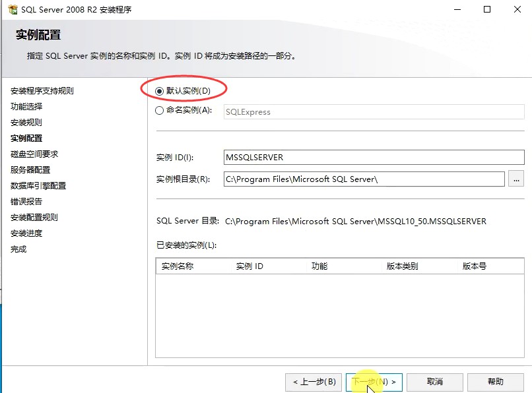The height and width of the screenshot is (393, 532).
Task: Minimize the setup window
Action: [x=457, y=9]
